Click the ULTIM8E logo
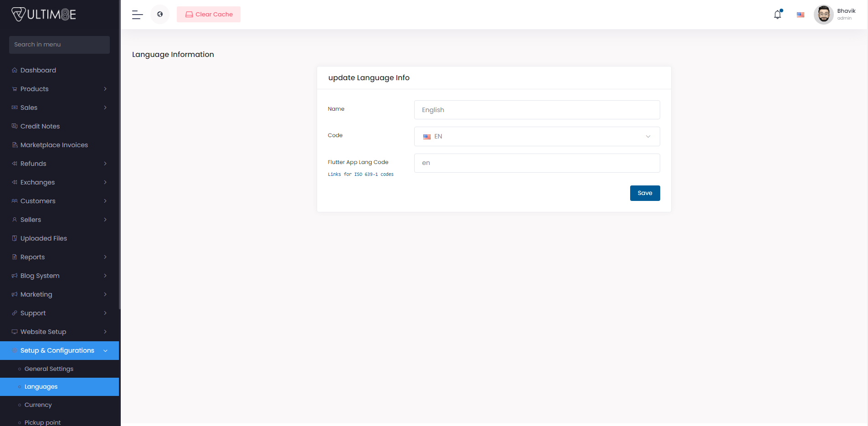The width and height of the screenshot is (868, 426). pyautogui.click(x=44, y=15)
